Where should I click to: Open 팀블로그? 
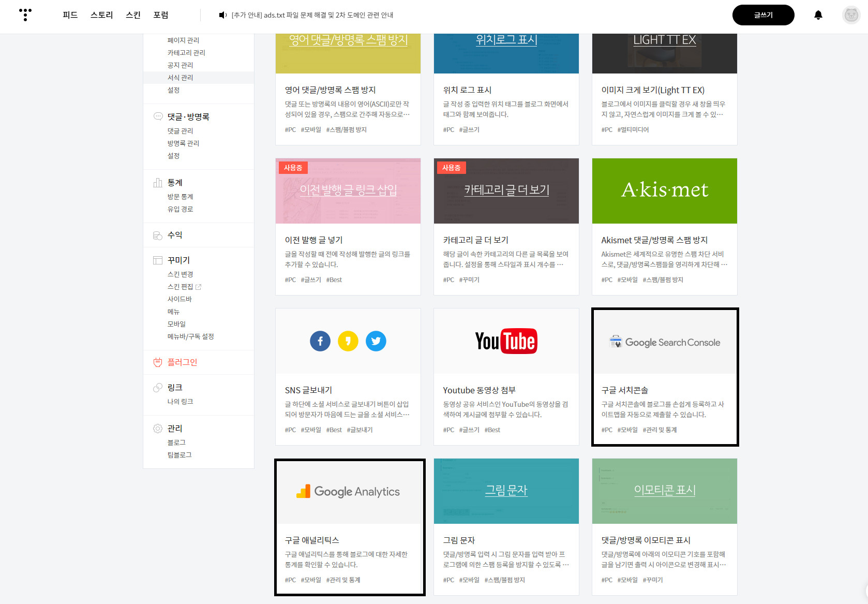coord(179,455)
